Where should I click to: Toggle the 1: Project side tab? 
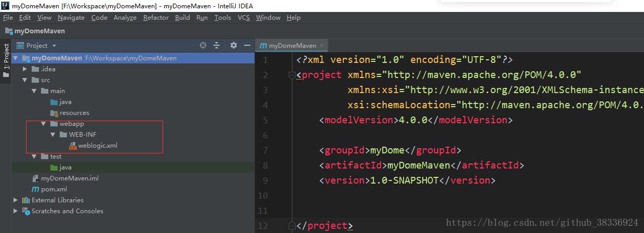tap(6, 60)
